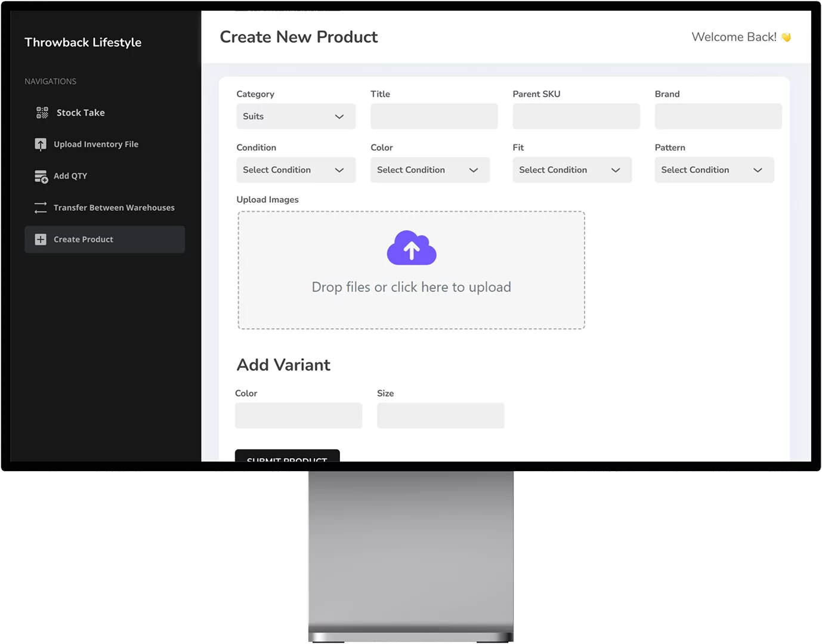Expand the Color dropdown under Create New Product
Image resolution: width=822 pixels, height=644 pixels.
[429, 170]
